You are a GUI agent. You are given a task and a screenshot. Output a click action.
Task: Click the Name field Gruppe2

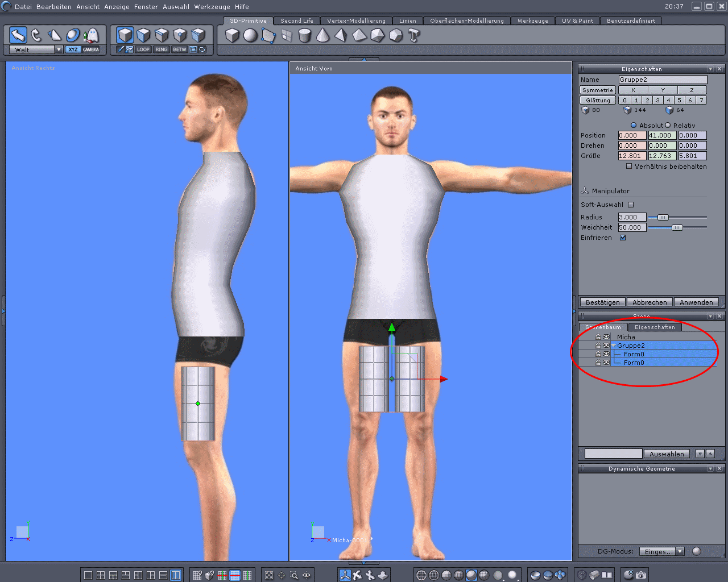click(x=663, y=80)
